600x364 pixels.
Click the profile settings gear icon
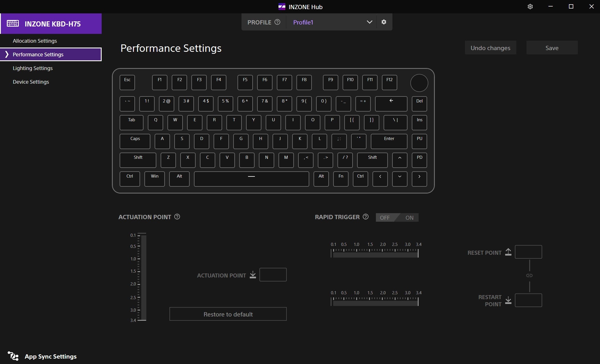(x=384, y=22)
